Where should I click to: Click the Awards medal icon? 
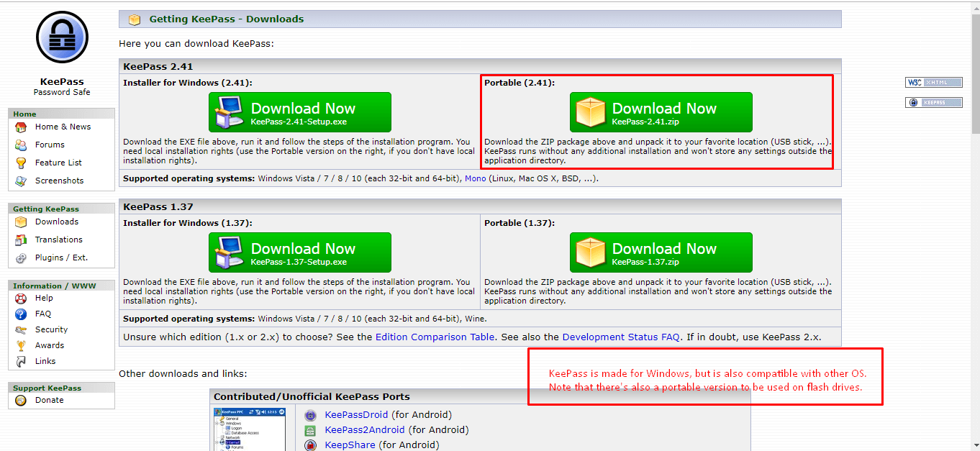21,345
